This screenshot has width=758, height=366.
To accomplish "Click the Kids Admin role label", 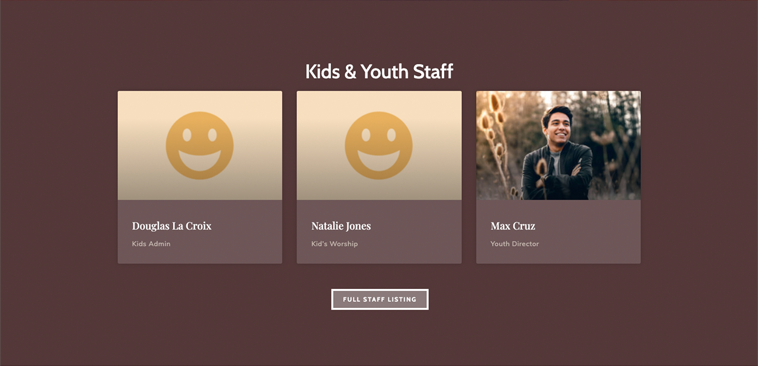I will (151, 244).
